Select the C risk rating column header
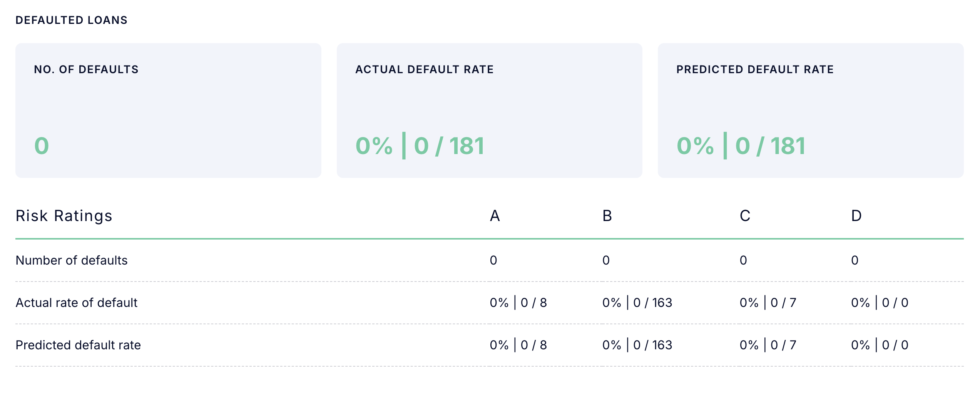The width and height of the screenshot is (980, 399). tap(745, 216)
